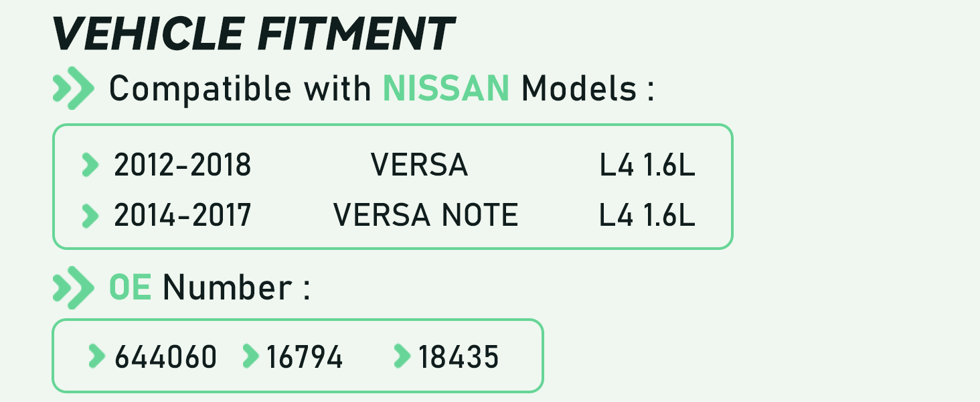Click the word Models in the heading
Image resolution: width=980 pixels, height=402 pixels.
pos(579,88)
